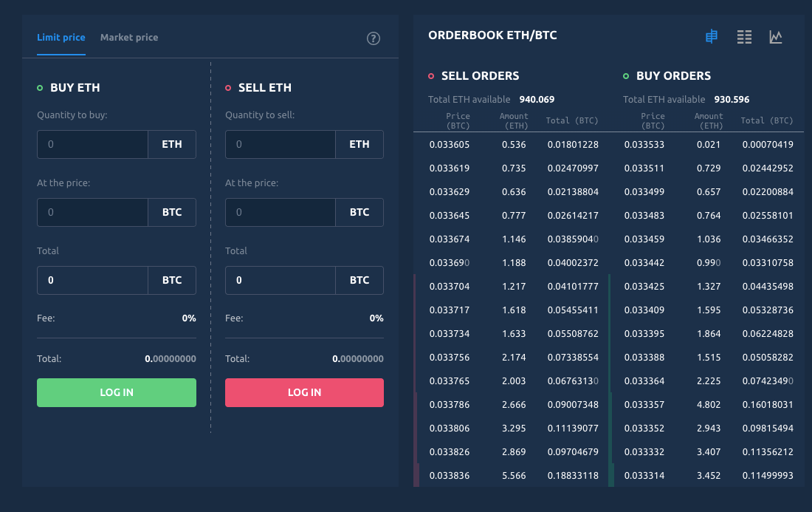Click the sell orders 940.069 total available

pos(537,99)
